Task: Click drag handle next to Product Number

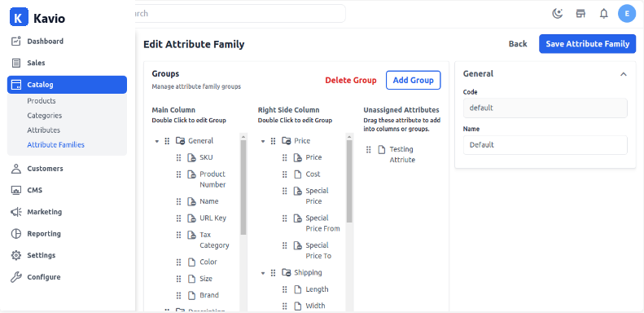Action: [178, 174]
